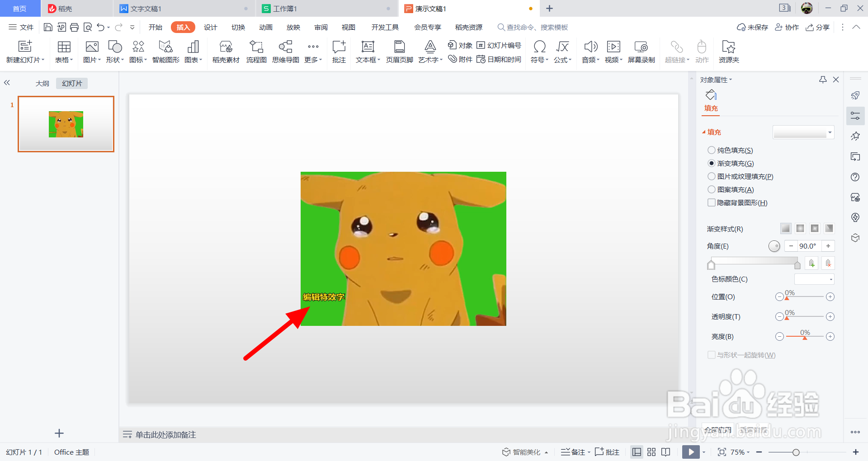Click the 协作 collaborate button
Viewport: 868px width, 461px height.
787,27
